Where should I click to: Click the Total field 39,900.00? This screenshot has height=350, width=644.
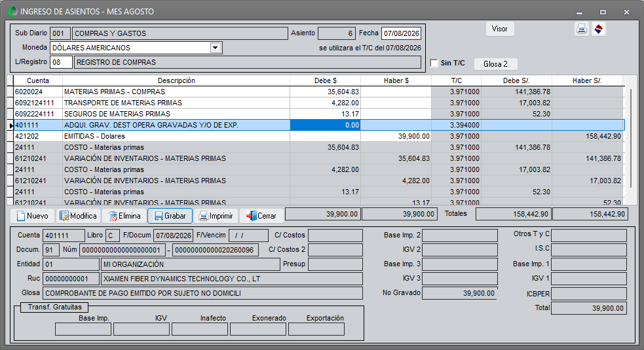589,308
